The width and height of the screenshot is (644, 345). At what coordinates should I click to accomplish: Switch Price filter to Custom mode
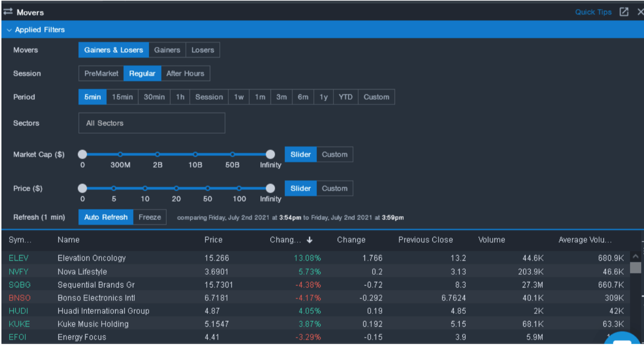[334, 188]
